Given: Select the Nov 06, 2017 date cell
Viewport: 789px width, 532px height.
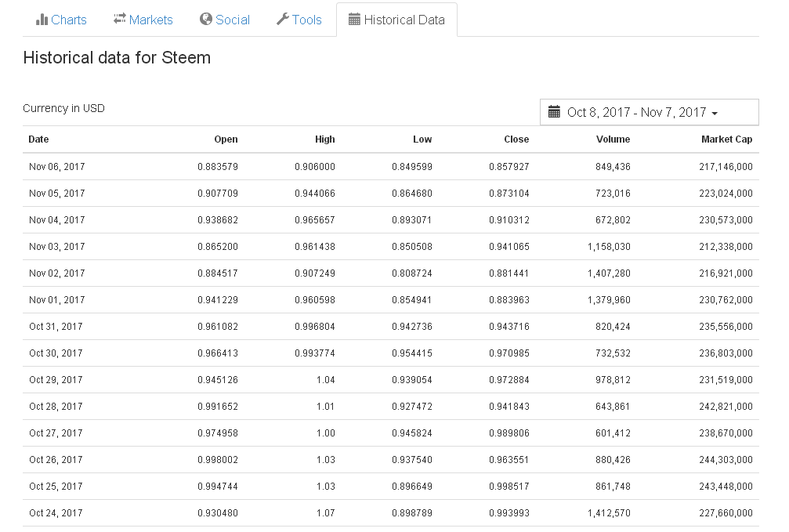Looking at the screenshot, I should point(57,167).
